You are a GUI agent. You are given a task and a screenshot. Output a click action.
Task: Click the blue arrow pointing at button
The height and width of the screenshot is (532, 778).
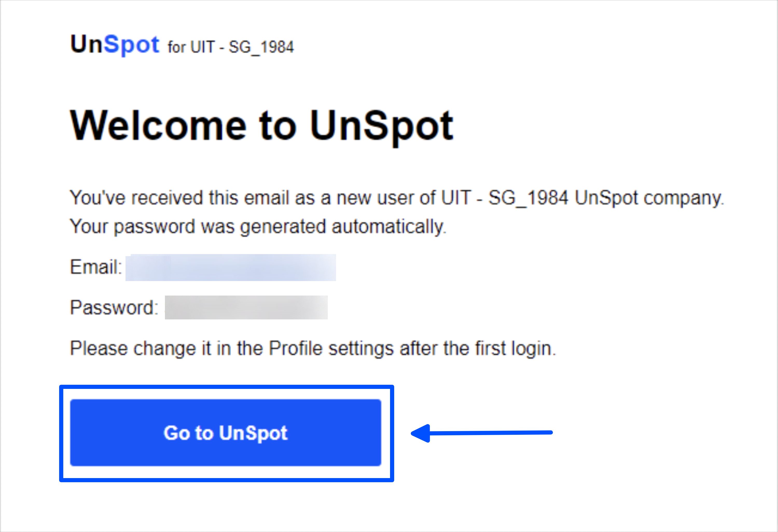(x=481, y=433)
